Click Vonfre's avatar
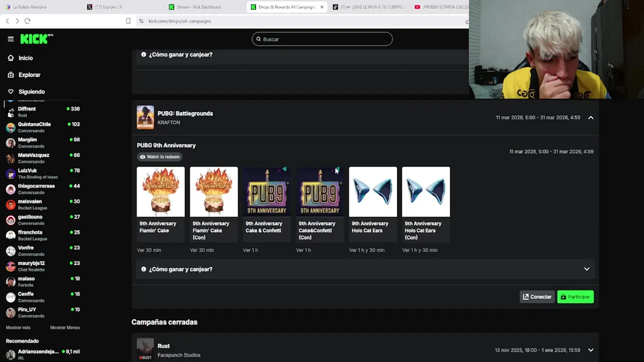Screen dimensions: 644x362 (x=11, y=251)
